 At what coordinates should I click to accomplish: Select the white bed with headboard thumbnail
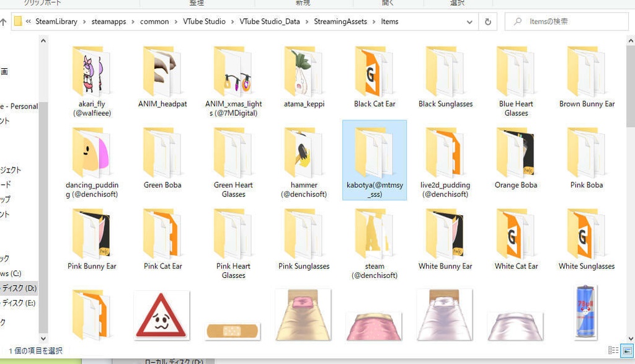(445, 314)
